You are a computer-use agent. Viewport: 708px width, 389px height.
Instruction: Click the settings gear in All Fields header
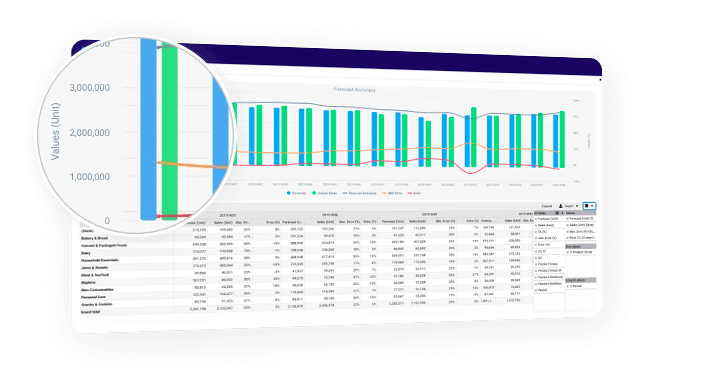click(x=557, y=213)
